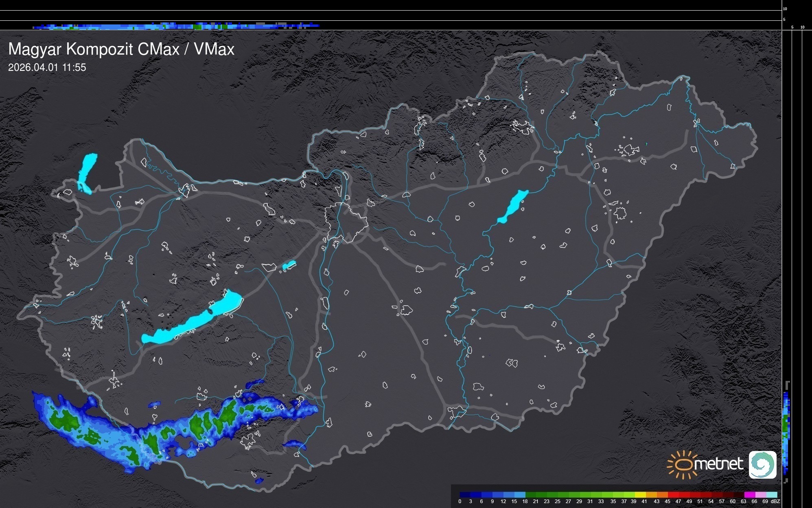Click the Magyar Kompozit CMax / VMax title

[121, 49]
